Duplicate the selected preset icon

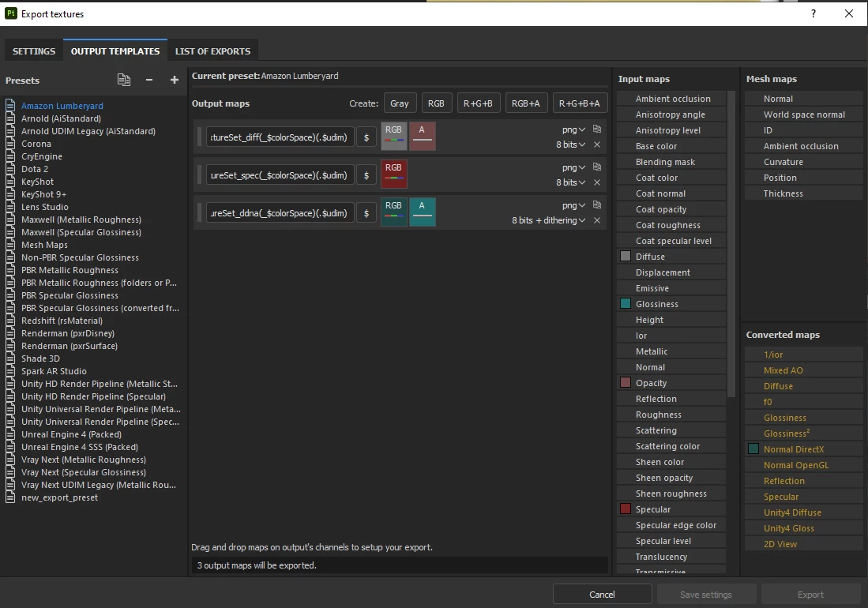point(123,81)
